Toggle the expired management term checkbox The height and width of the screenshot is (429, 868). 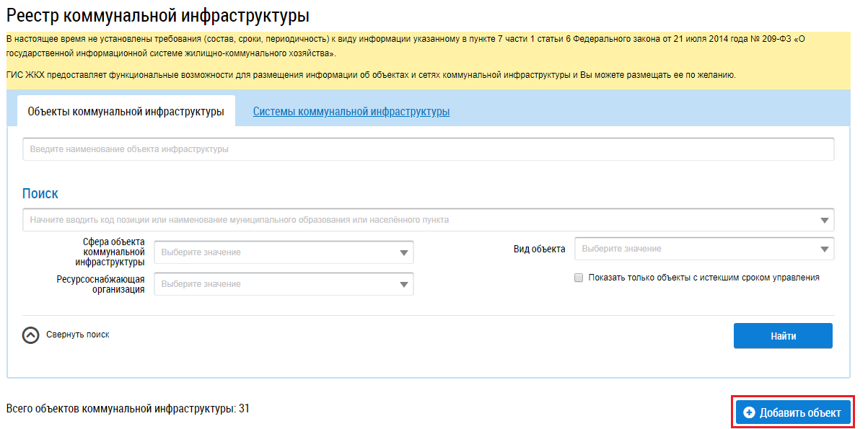[579, 278]
